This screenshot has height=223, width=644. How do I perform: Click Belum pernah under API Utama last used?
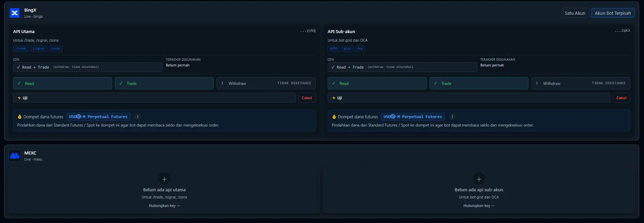tap(178, 65)
